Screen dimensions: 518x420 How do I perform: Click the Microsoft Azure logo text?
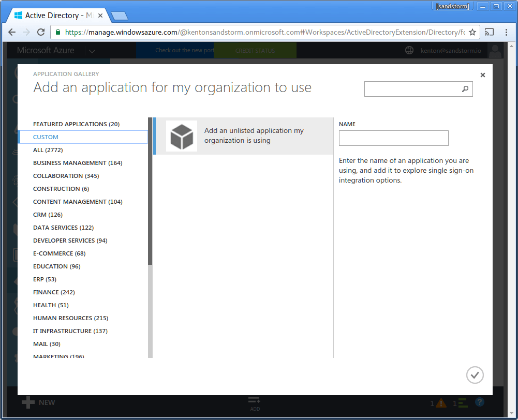coord(46,50)
